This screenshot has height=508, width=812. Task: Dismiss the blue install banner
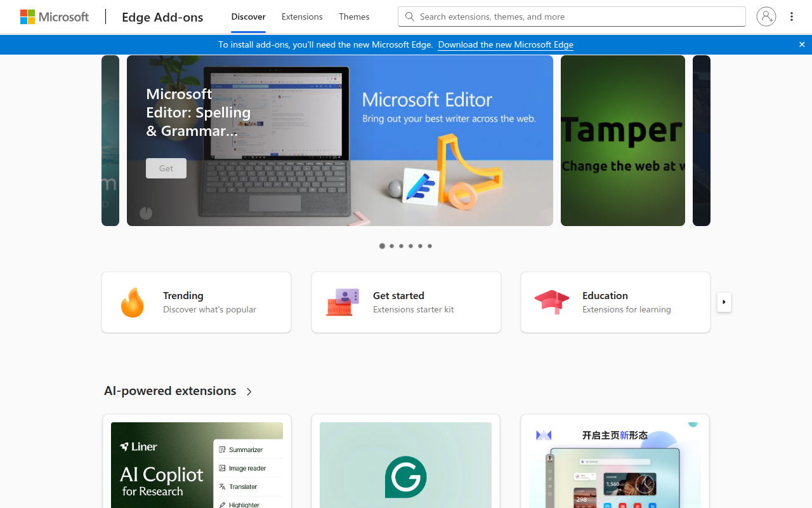tap(802, 44)
